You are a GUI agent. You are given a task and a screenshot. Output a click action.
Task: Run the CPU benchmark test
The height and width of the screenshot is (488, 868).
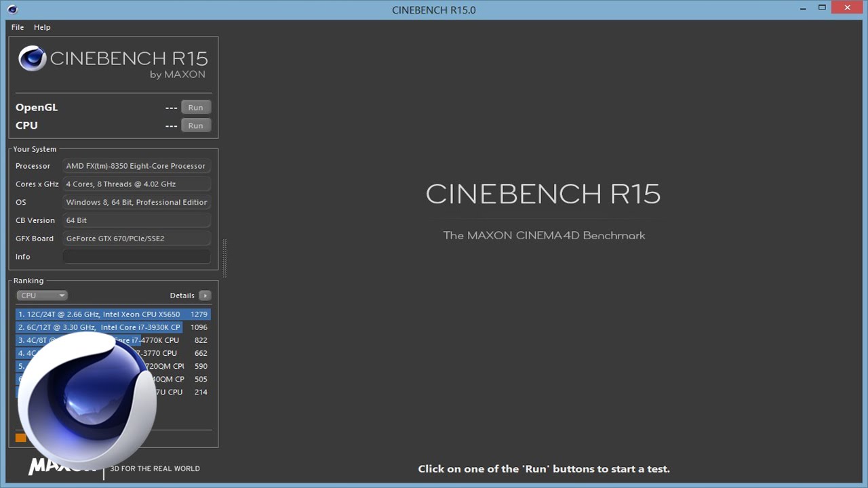(x=195, y=125)
